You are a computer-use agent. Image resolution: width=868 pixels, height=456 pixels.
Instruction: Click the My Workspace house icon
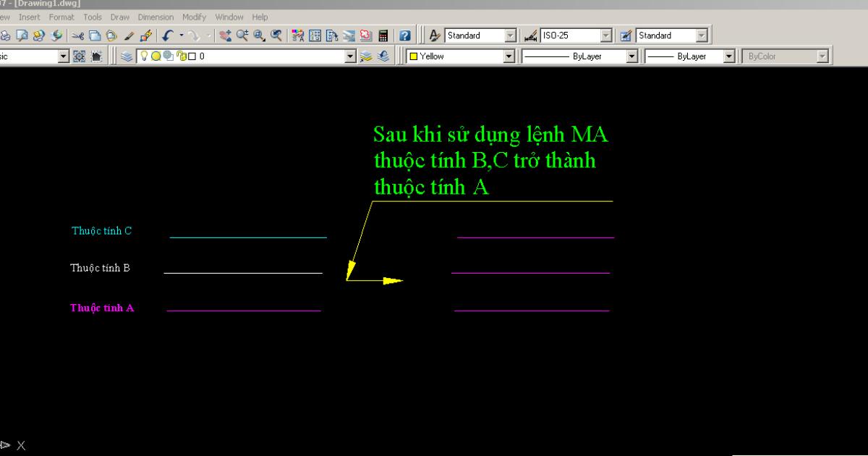pyautogui.click(x=96, y=56)
